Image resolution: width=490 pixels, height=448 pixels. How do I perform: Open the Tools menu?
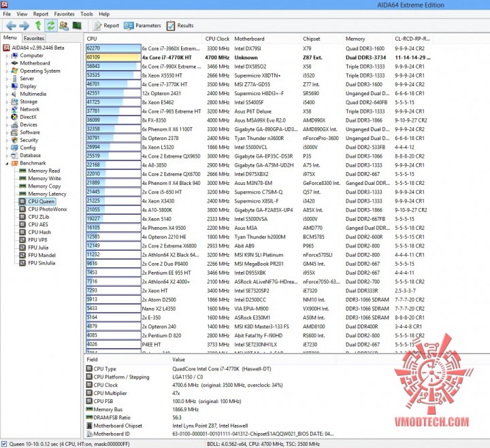point(86,14)
